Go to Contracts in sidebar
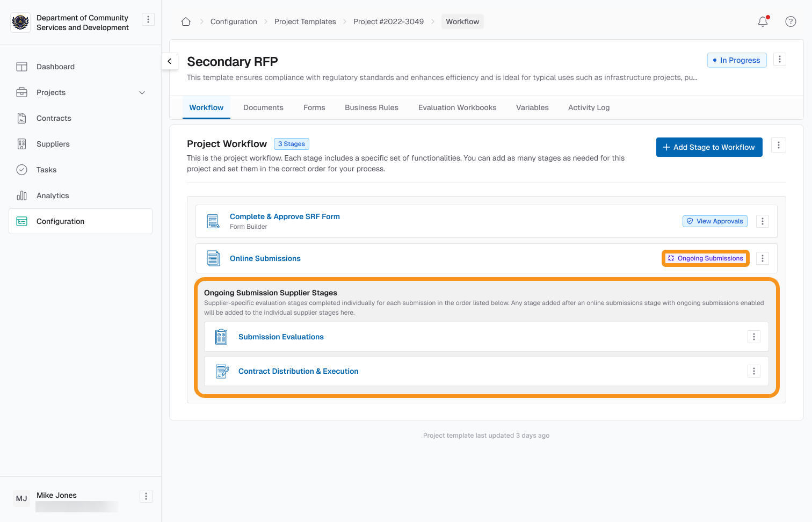 point(54,118)
